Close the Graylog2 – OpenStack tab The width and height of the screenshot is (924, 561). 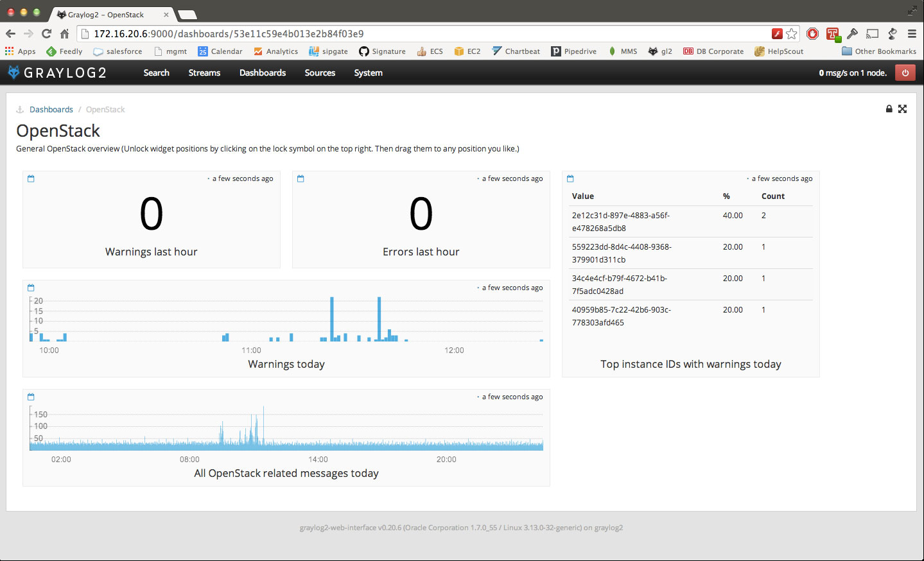point(166,15)
